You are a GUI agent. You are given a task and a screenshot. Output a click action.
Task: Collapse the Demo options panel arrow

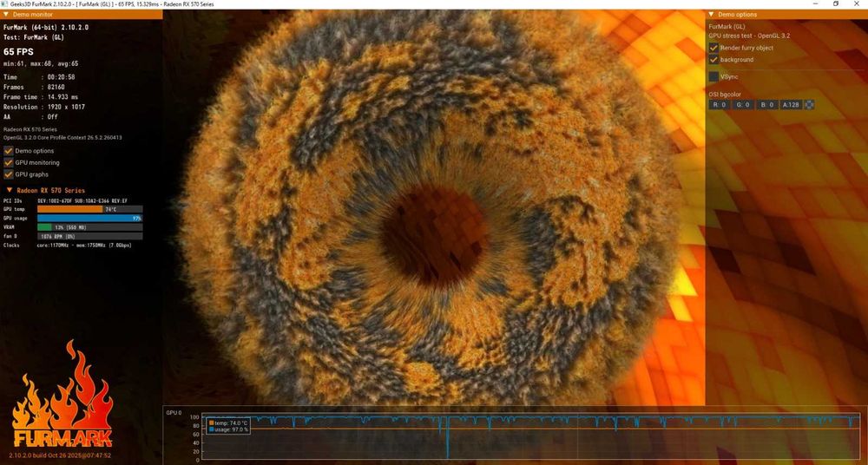711,15
